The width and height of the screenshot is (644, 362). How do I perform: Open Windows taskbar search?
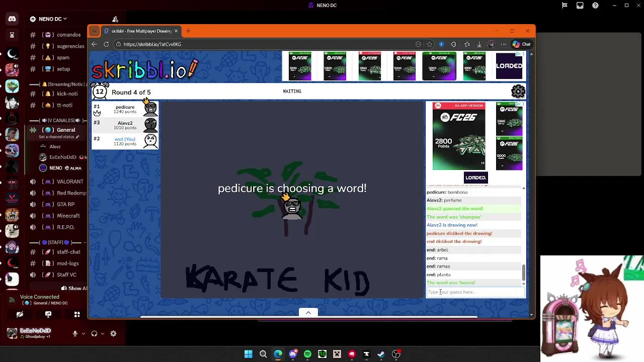click(263, 354)
